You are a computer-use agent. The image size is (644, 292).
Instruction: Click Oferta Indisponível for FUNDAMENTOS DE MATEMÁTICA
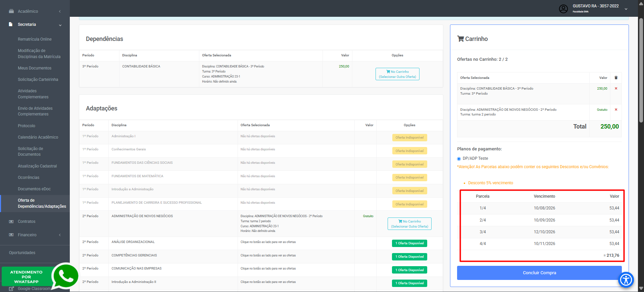(409, 178)
